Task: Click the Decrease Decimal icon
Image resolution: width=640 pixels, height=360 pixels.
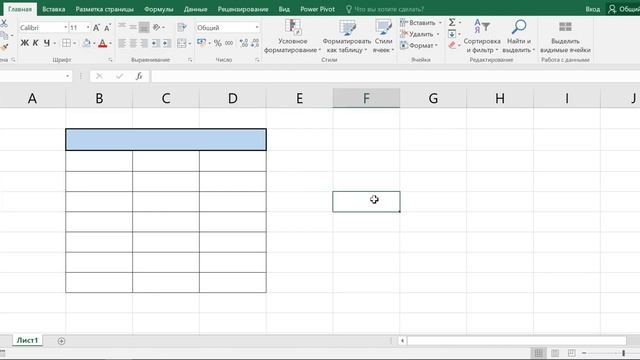Action: 255,43
